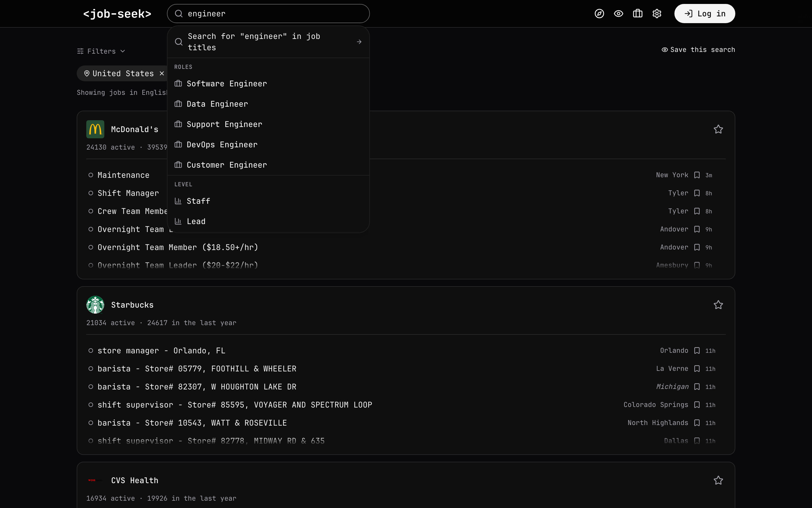Select the DevOps Engineer role suggestion

(268, 145)
